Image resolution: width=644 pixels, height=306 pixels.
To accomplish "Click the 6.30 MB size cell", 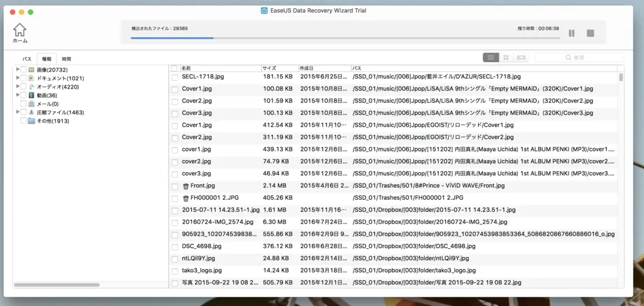I will [x=275, y=222].
